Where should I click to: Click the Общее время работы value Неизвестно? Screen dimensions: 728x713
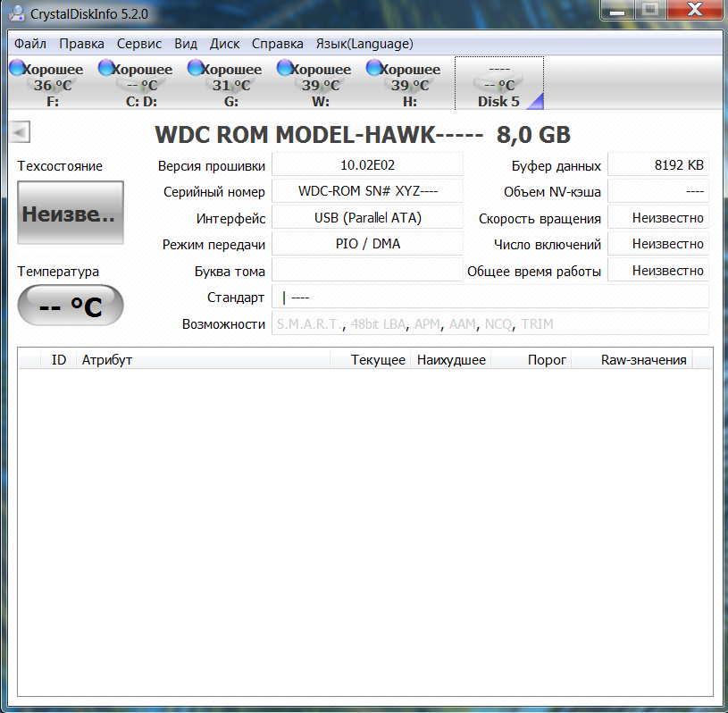point(658,271)
